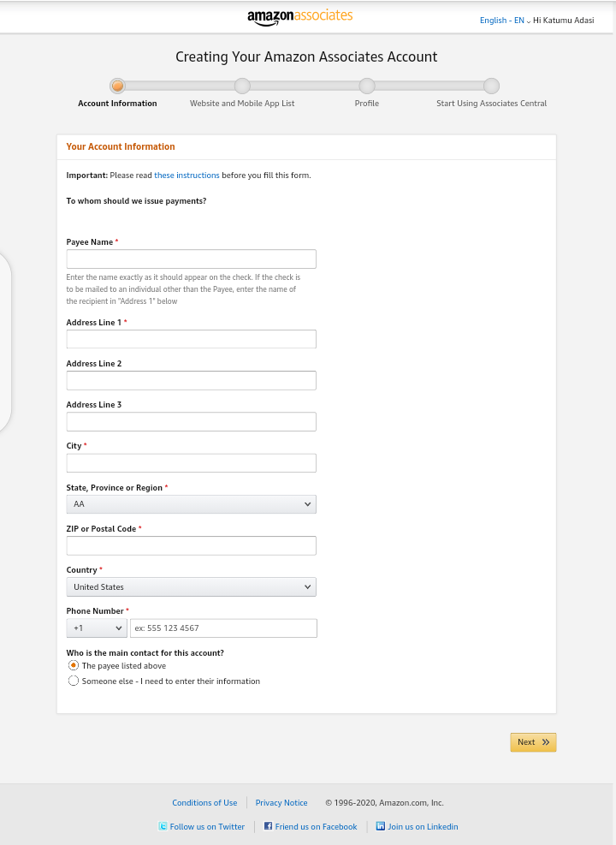Click the Facebook icon in footer
This screenshot has height=845, width=616.
pyautogui.click(x=268, y=825)
